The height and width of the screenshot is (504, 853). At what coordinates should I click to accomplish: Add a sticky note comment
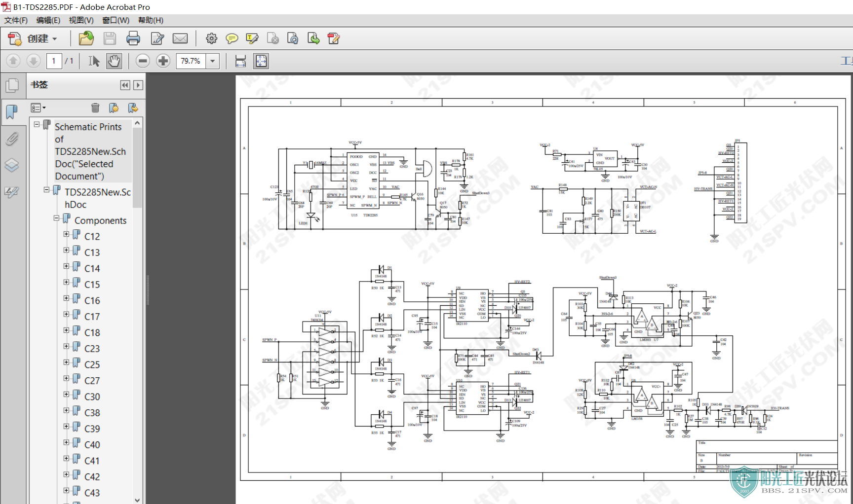[x=232, y=38]
